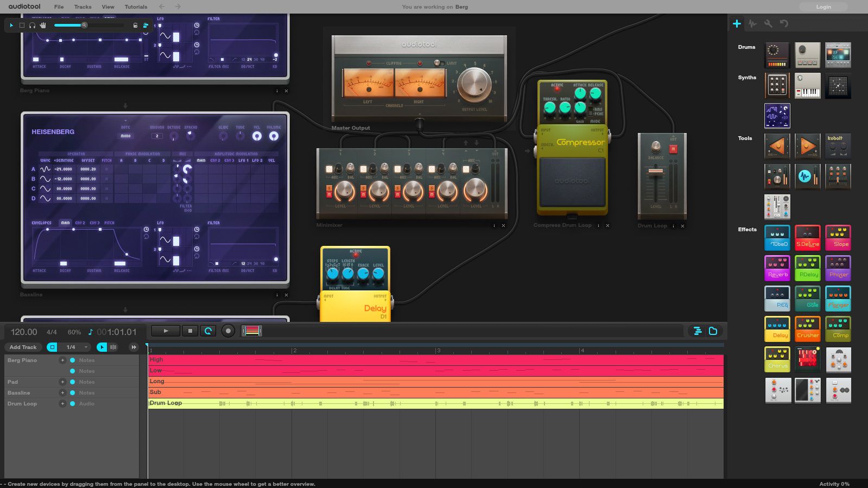Open the View menu
This screenshot has height=488, width=868.
tap(108, 7)
